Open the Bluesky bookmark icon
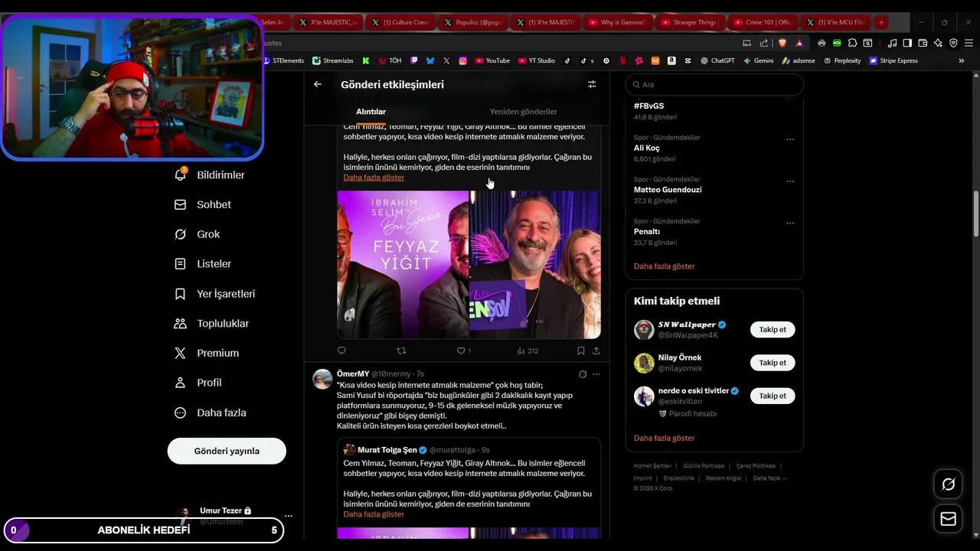 pos(430,60)
